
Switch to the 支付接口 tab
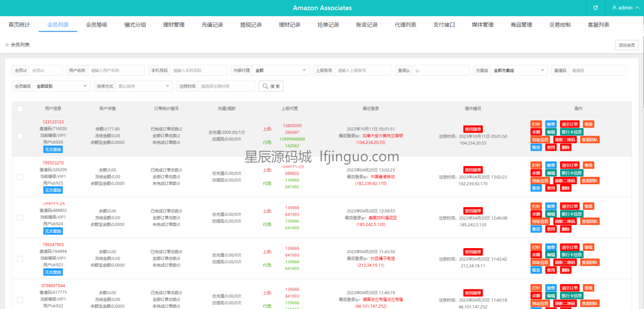[444, 25]
